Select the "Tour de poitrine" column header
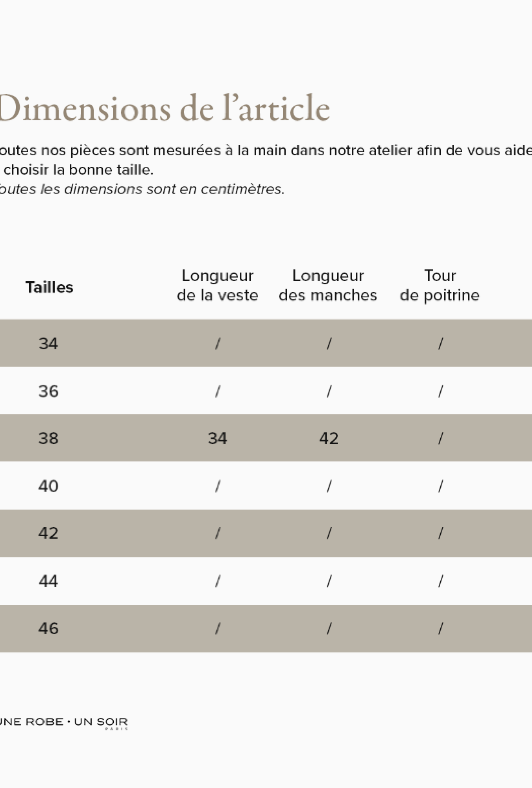532x788 pixels. point(440,285)
